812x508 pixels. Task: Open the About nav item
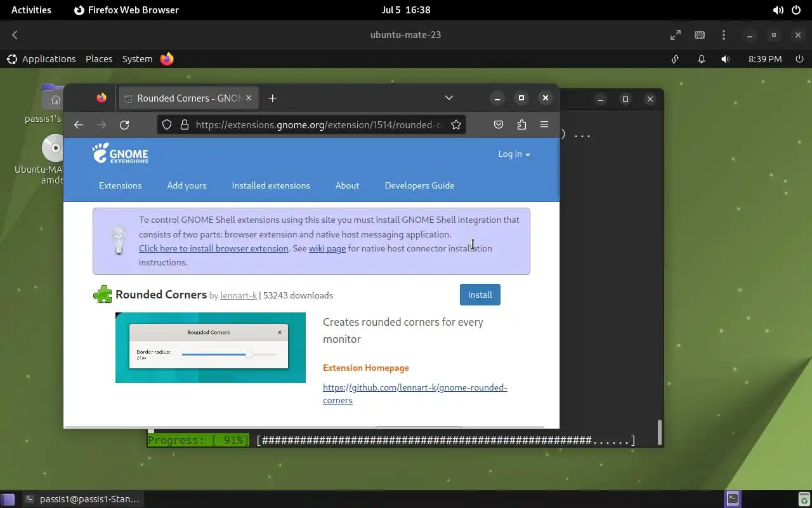click(x=347, y=185)
